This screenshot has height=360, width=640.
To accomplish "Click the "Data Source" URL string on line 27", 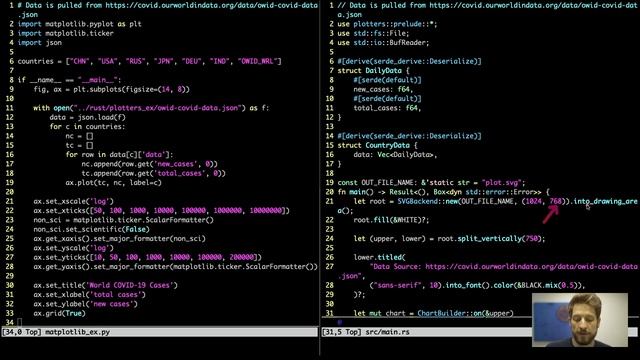I will point(488,271).
